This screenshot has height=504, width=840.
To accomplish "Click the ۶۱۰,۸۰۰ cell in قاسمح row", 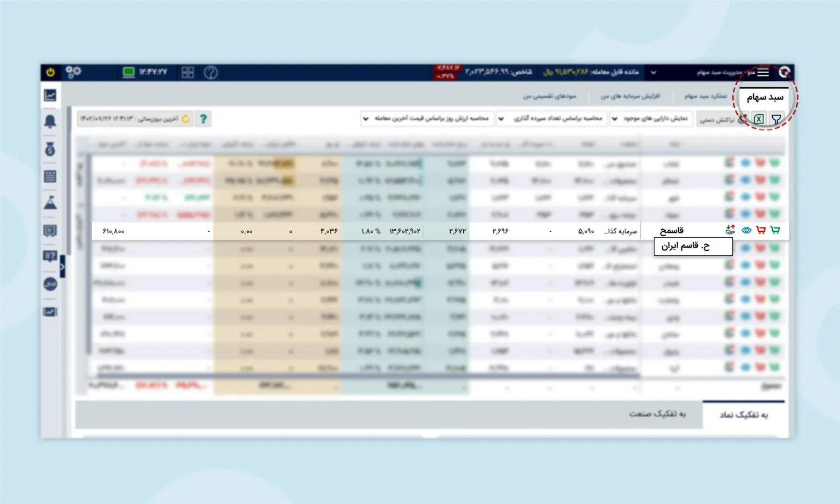I will point(113,231).
